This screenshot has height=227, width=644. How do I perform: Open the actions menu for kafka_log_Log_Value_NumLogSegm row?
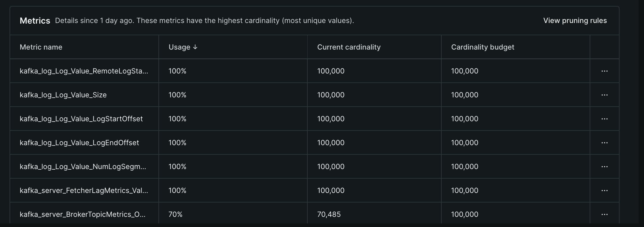point(605,166)
